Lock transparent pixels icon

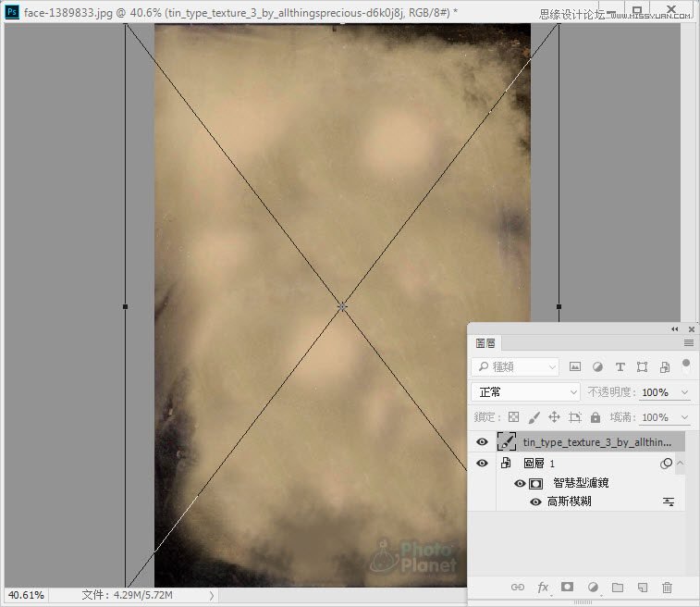point(514,417)
